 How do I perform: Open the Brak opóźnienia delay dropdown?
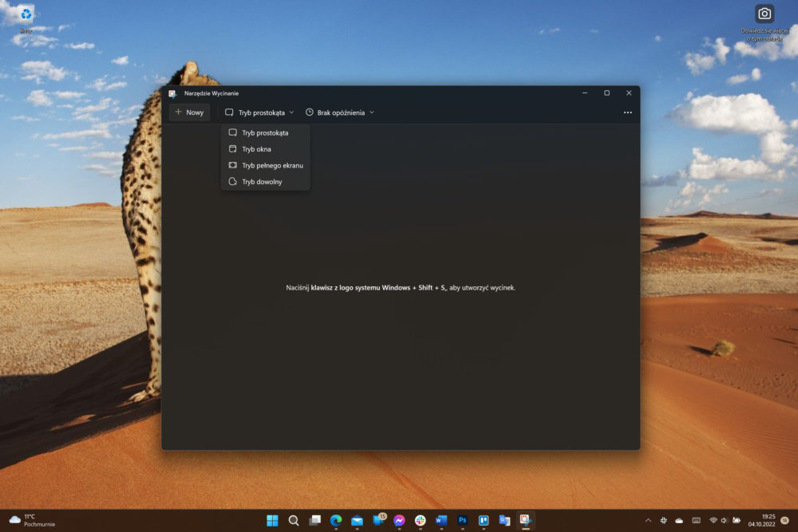340,112
